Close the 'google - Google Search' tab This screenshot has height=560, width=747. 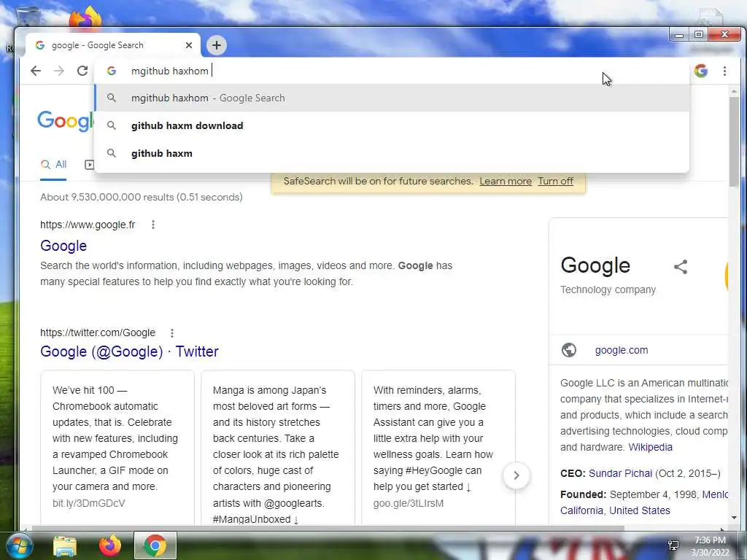(x=189, y=45)
